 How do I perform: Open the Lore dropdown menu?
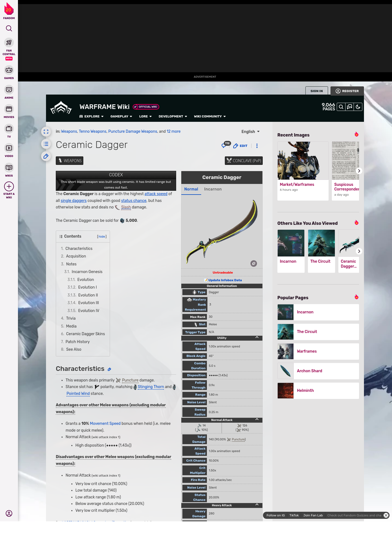tap(145, 116)
